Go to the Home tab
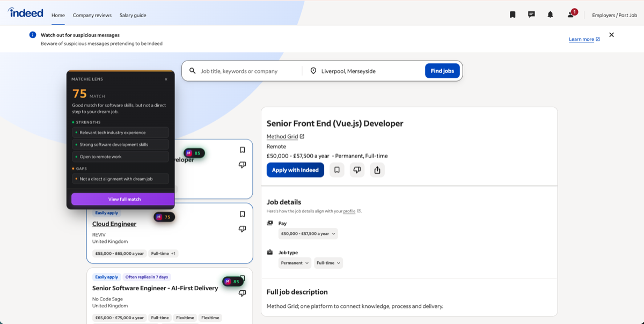Image resolution: width=644 pixels, height=324 pixels. (x=58, y=15)
